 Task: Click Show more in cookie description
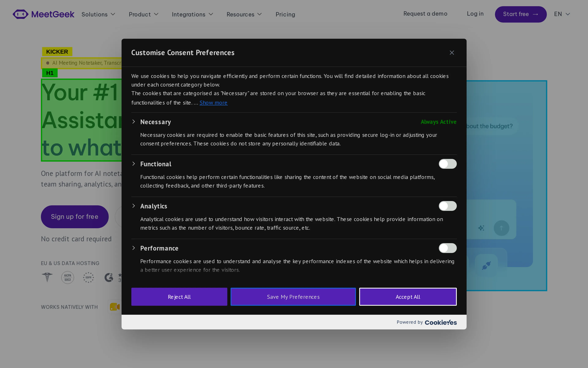pyautogui.click(x=213, y=103)
